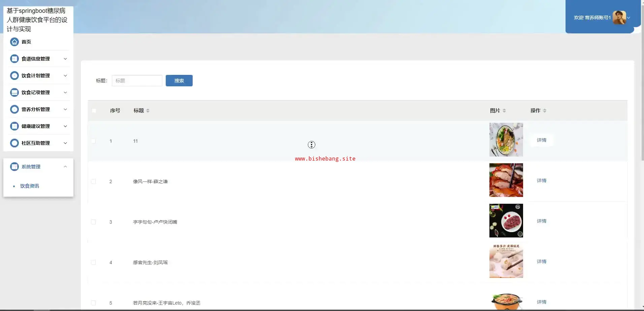The height and width of the screenshot is (311, 644).
Task: Select the 饮食资讯 submenu item
Action: pos(30,186)
